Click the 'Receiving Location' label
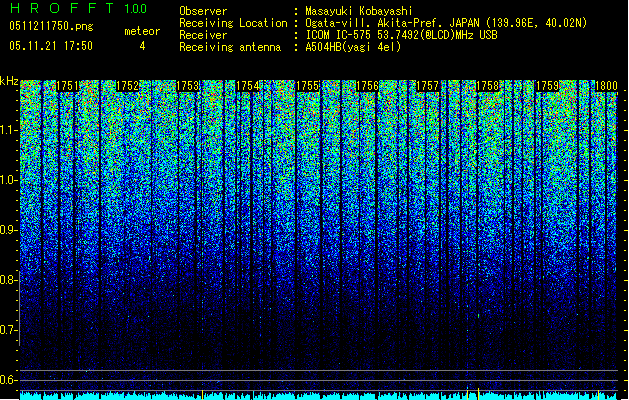Viewport: 629px width, 400px height. coord(233,23)
